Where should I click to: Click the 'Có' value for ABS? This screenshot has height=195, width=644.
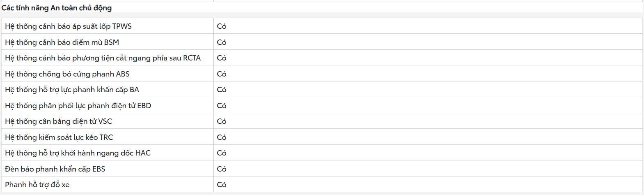222,74
